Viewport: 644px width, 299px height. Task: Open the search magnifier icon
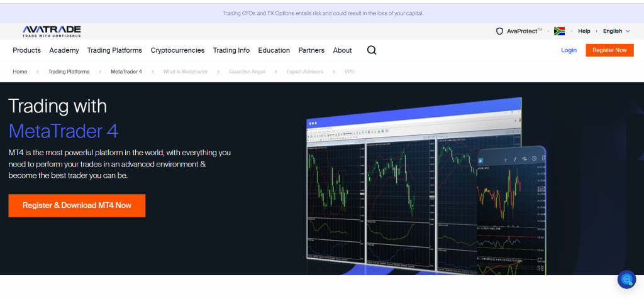[x=372, y=50]
